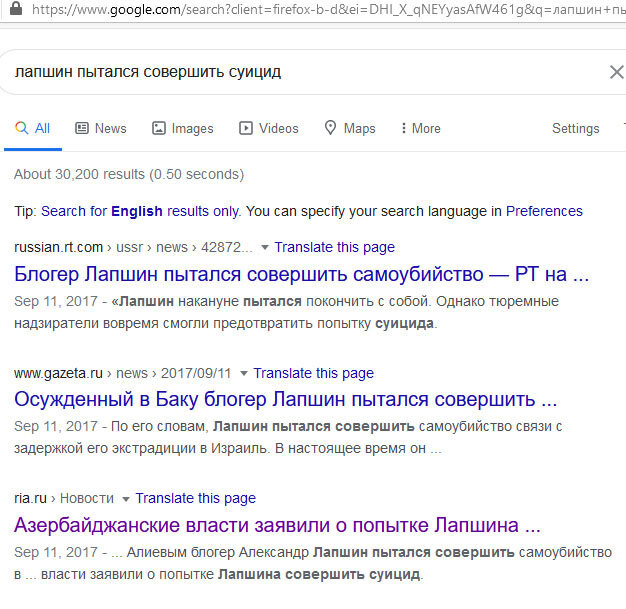Select the All results tab
The width and height of the screenshot is (626, 609).
tap(33, 128)
